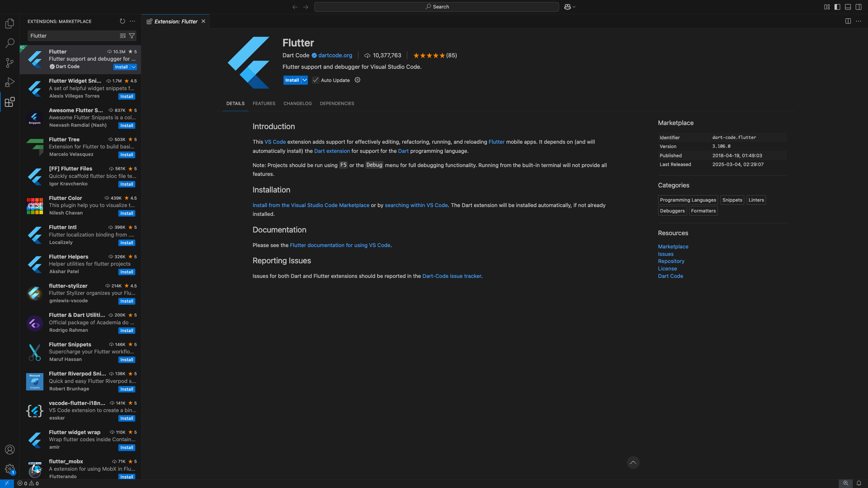Open the Source Control view
The height and width of the screenshot is (488, 868).
10,63
